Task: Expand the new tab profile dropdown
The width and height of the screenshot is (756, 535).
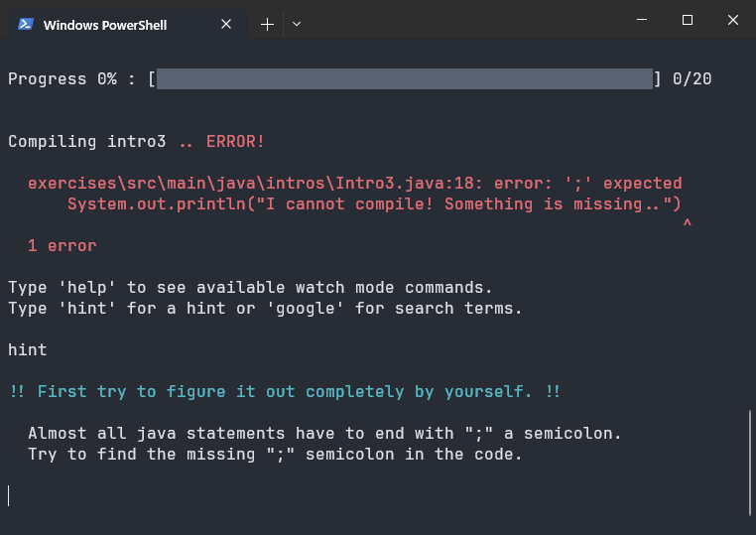Action: tap(297, 24)
